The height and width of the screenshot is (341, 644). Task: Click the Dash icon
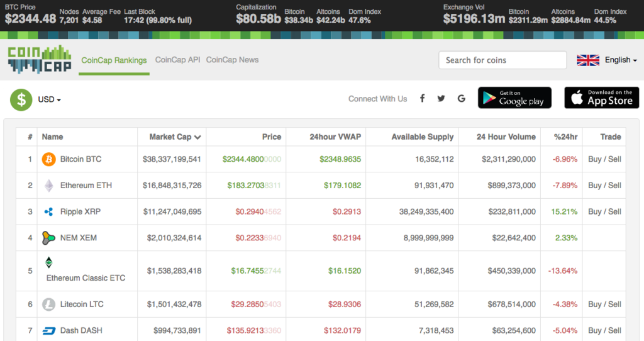point(49,331)
